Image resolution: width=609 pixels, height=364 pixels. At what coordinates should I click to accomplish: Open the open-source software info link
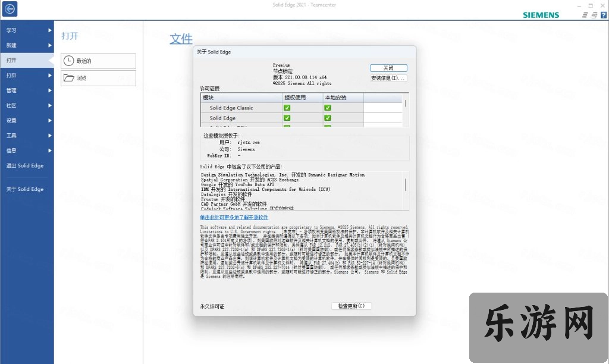(x=234, y=218)
